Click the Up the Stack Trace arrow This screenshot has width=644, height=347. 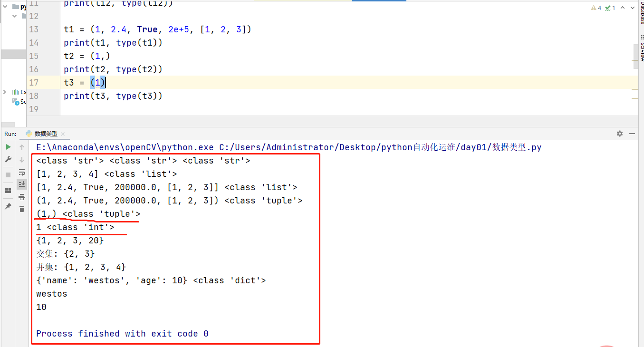tap(22, 147)
